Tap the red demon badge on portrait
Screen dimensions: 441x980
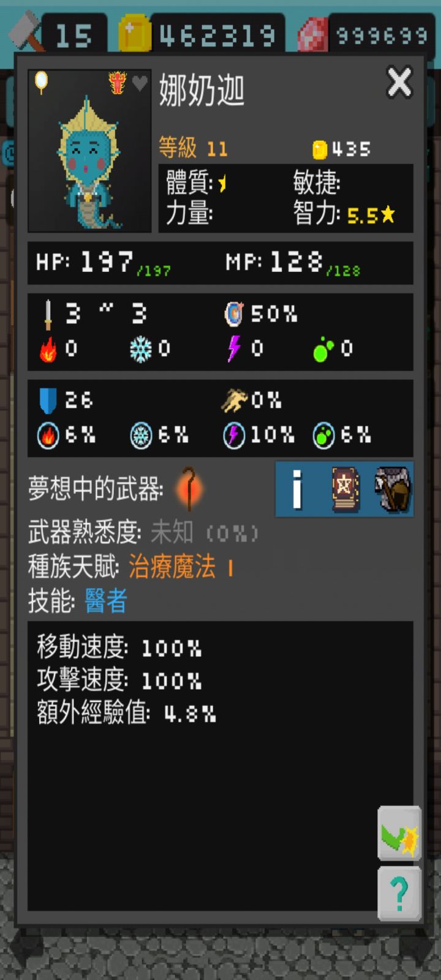(x=118, y=83)
